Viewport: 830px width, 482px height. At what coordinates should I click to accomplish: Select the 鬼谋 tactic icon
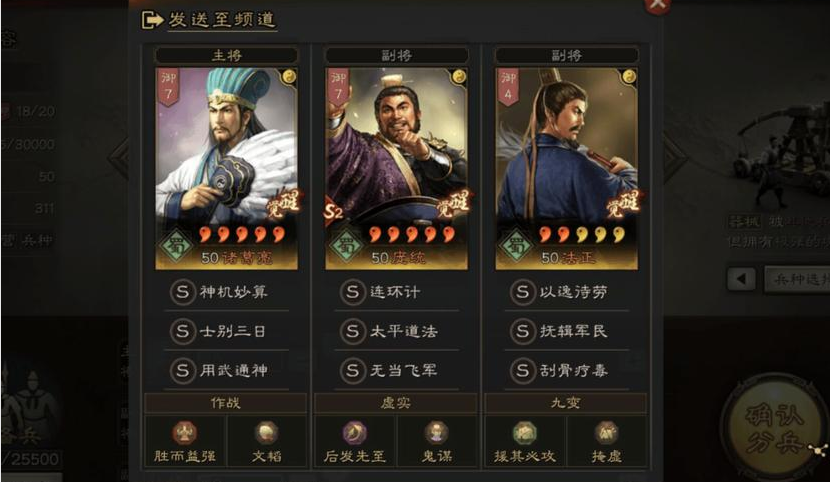pos(437,432)
